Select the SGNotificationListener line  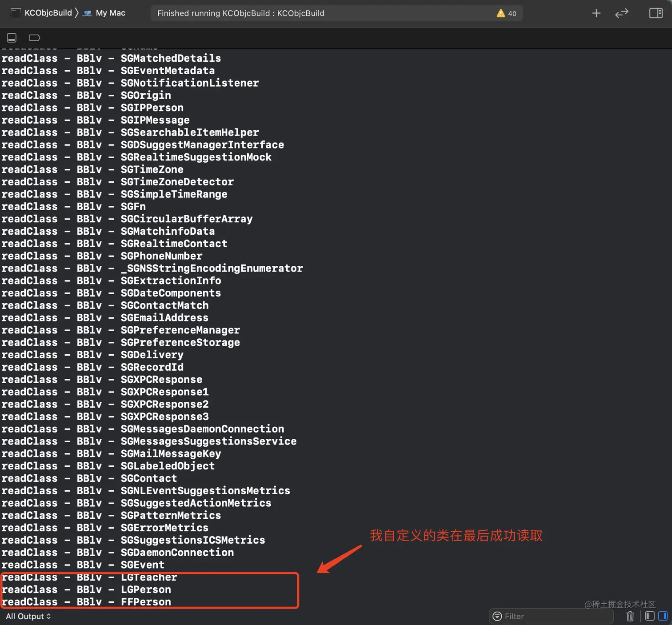point(130,83)
